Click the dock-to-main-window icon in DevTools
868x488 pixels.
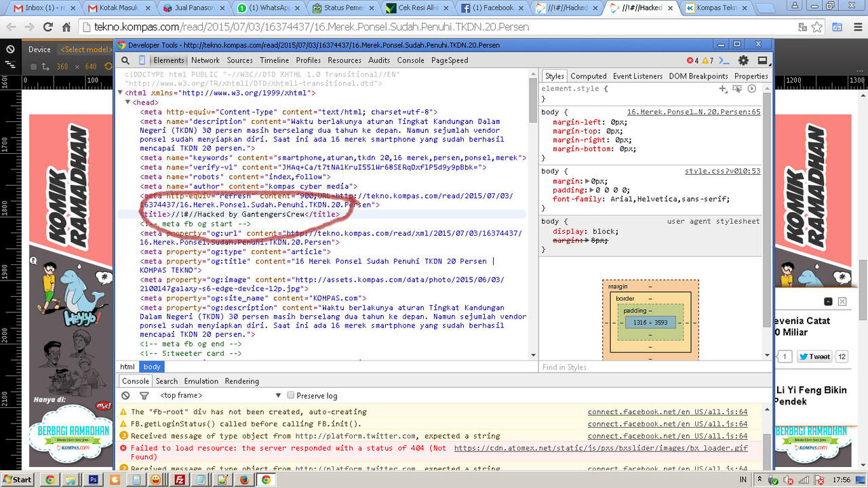click(762, 60)
